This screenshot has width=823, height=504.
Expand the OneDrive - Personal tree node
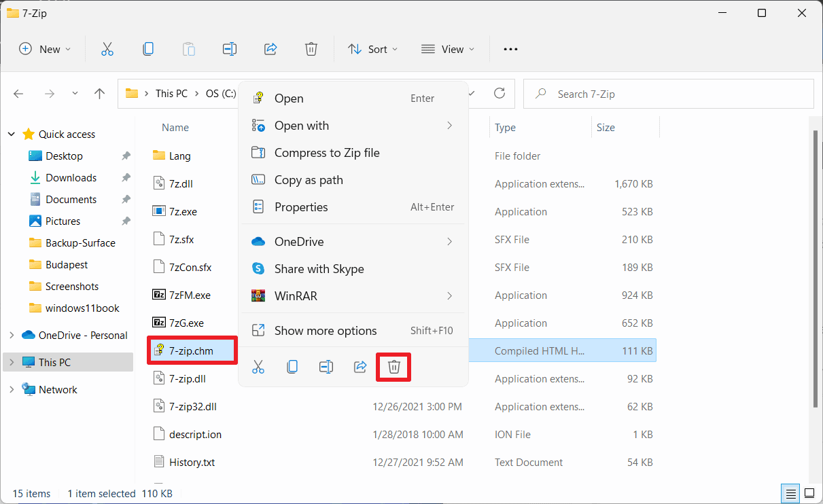click(x=12, y=335)
